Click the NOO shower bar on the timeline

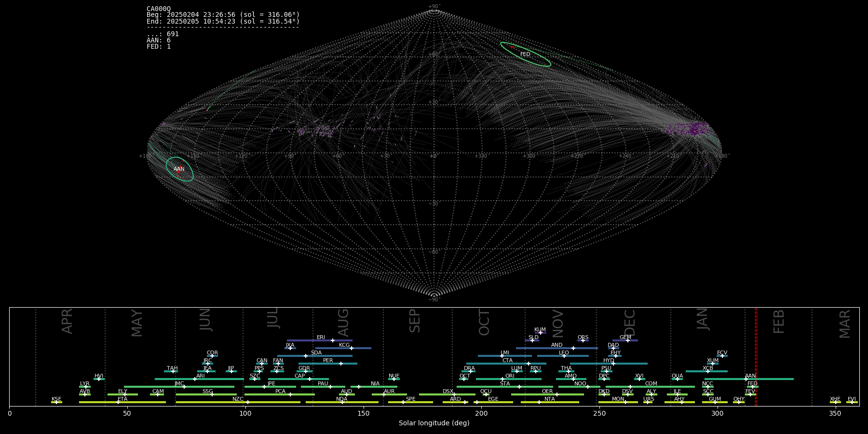pos(579,387)
